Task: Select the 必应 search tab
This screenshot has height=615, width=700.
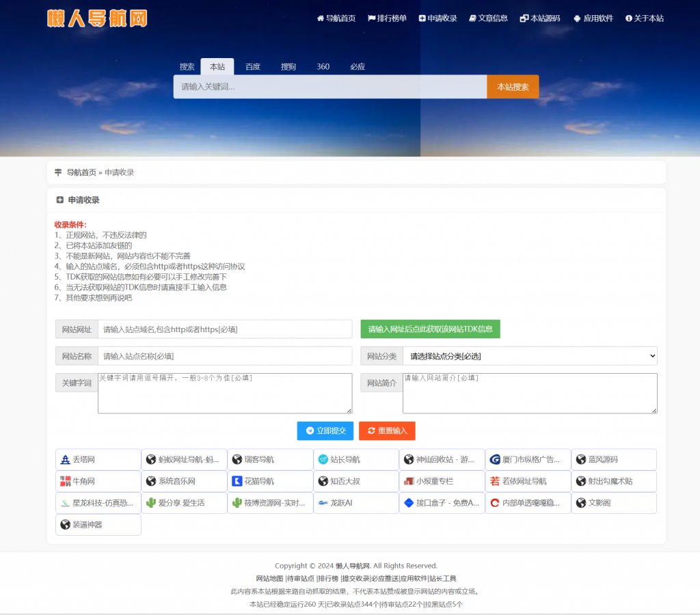Action: [x=357, y=66]
